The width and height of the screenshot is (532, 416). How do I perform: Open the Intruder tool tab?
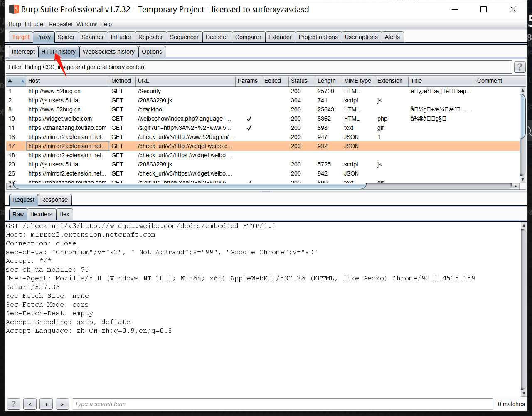coord(121,37)
